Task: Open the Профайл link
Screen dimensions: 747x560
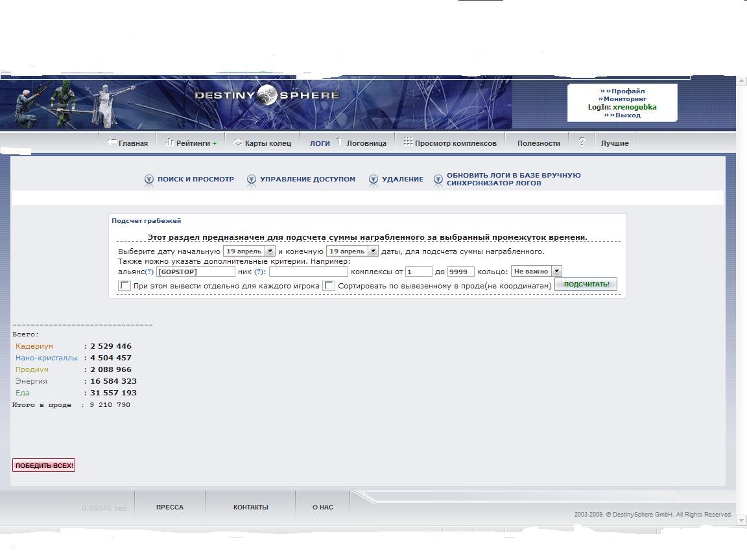Action: point(627,91)
